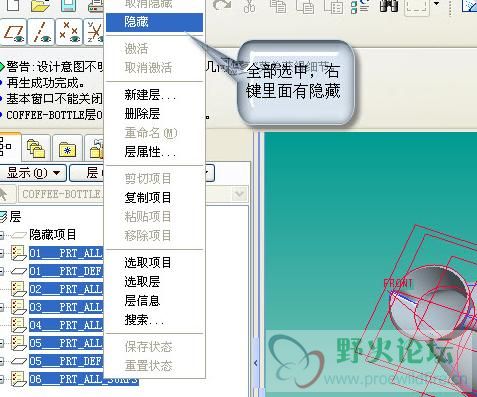The width and height of the screenshot is (477, 397).
Task: Create a new file with blank page icon
Action: 14,5
